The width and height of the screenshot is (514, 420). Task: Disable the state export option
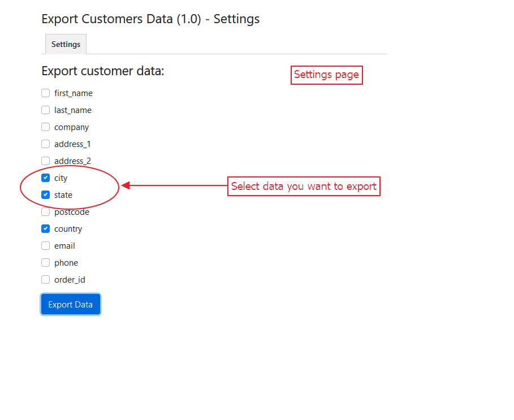[46, 195]
